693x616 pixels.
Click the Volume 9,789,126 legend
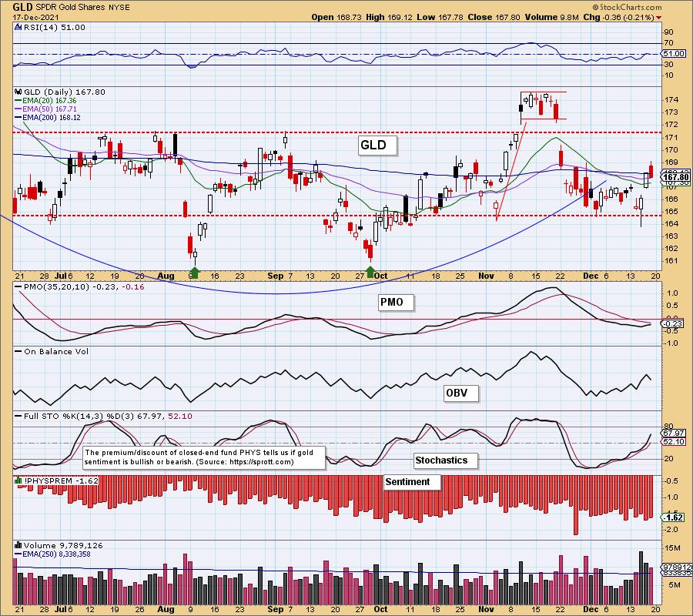coord(63,546)
